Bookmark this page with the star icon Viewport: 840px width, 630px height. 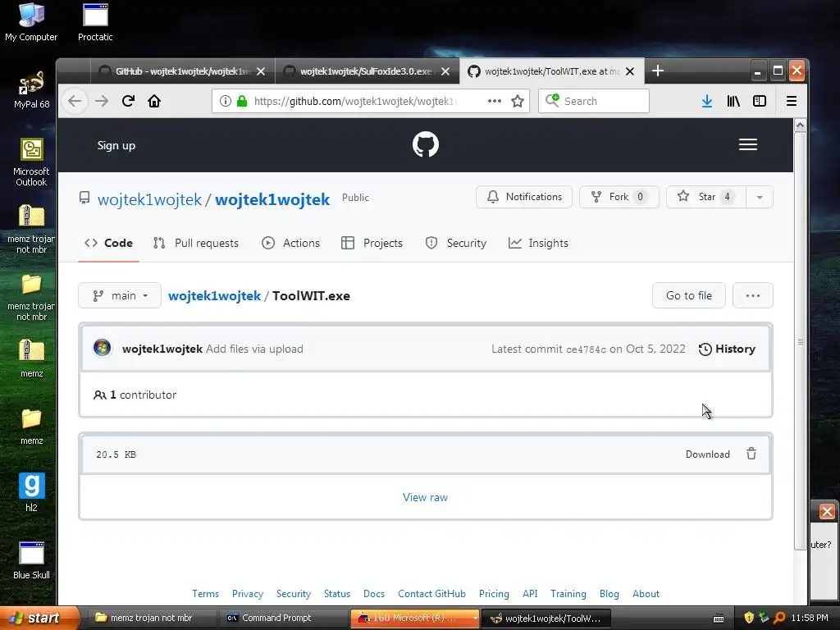click(x=518, y=101)
